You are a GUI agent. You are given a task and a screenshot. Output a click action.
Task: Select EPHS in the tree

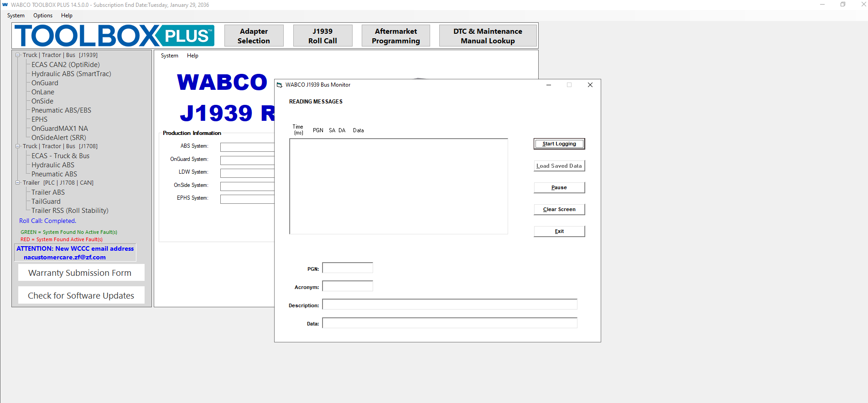coord(39,119)
